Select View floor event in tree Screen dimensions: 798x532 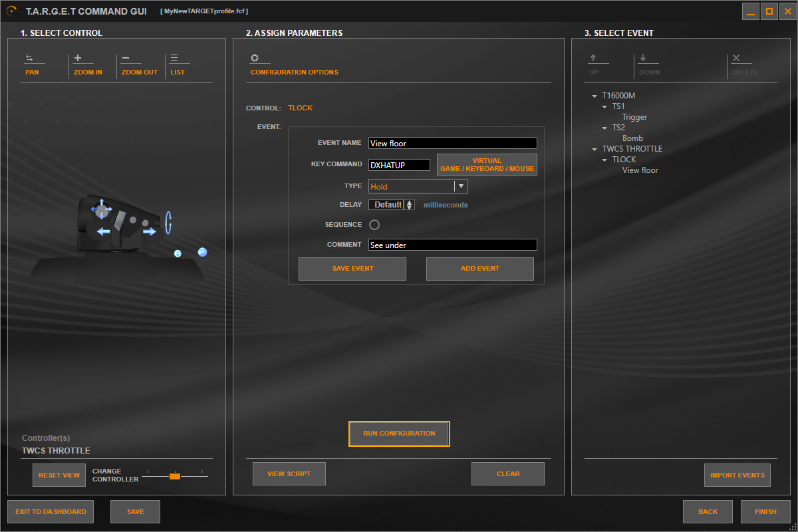click(640, 170)
